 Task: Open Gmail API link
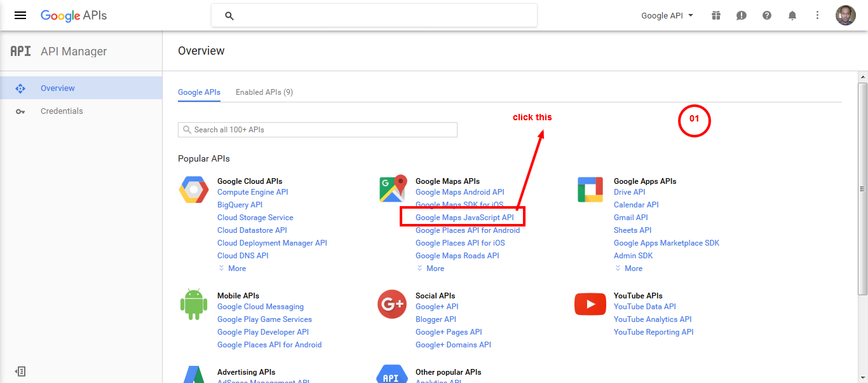[631, 218]
